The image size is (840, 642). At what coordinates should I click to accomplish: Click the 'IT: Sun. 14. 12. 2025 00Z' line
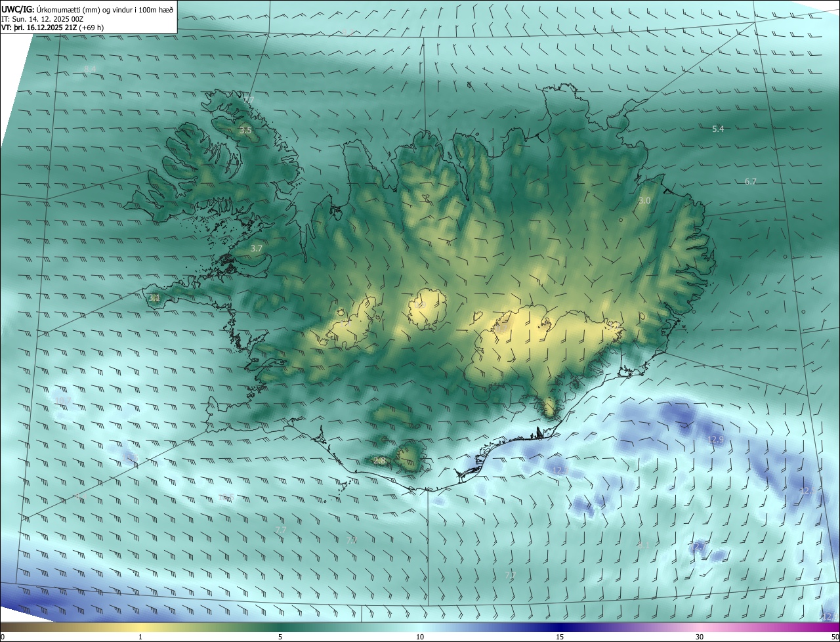point(42,18)
